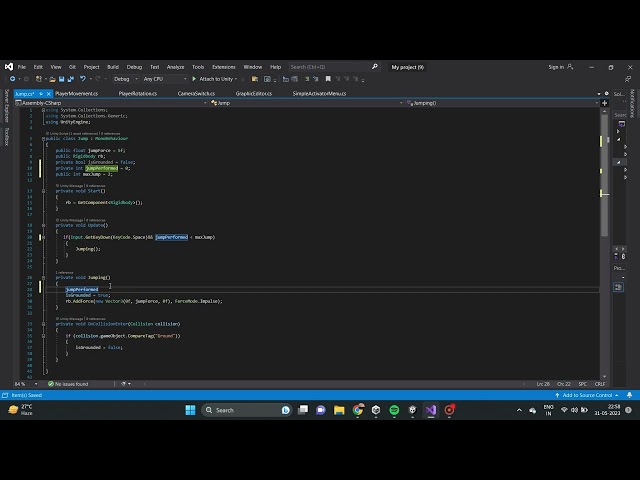The width and height of the screenshot is (640, 480).
Task: Click the Undo arrow icon
Action: 83,79
